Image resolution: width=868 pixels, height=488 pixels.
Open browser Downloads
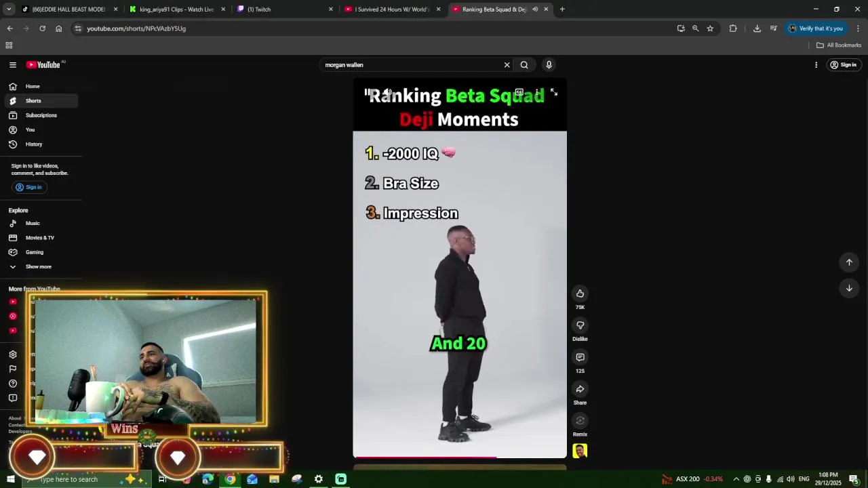[x=757, y=28]
